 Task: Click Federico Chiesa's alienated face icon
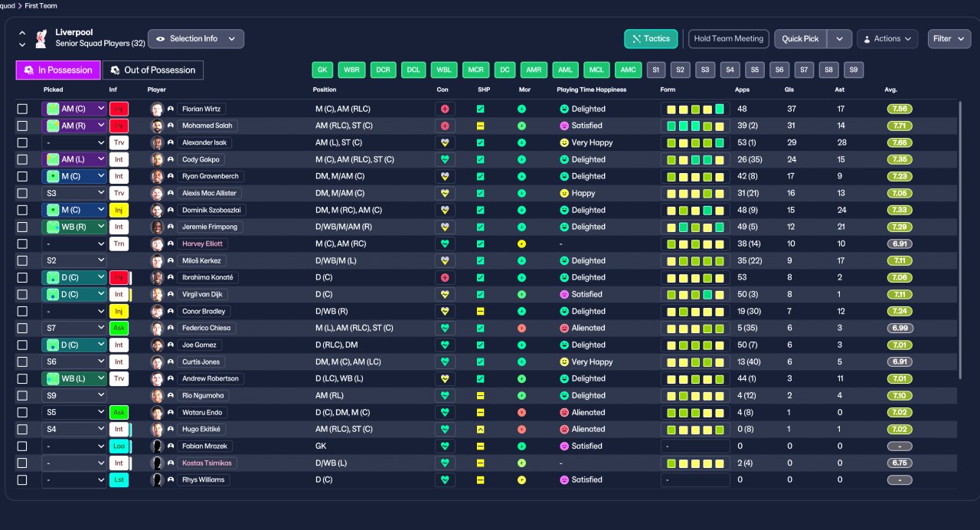coord(564,328)
